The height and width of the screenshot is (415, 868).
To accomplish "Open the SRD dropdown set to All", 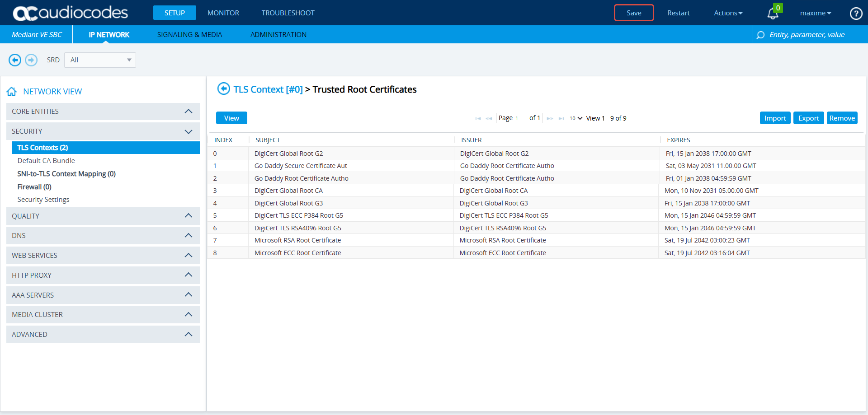I will tap(100, 60).
